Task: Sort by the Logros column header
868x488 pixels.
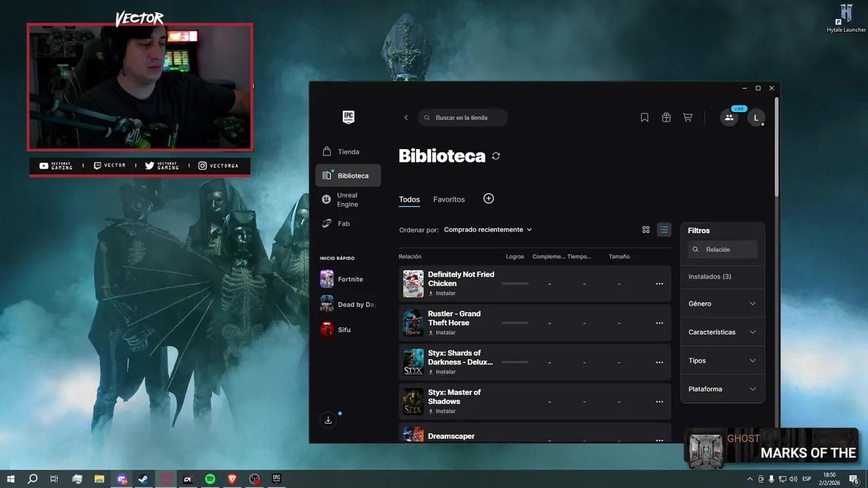Action: pos(515,257)
